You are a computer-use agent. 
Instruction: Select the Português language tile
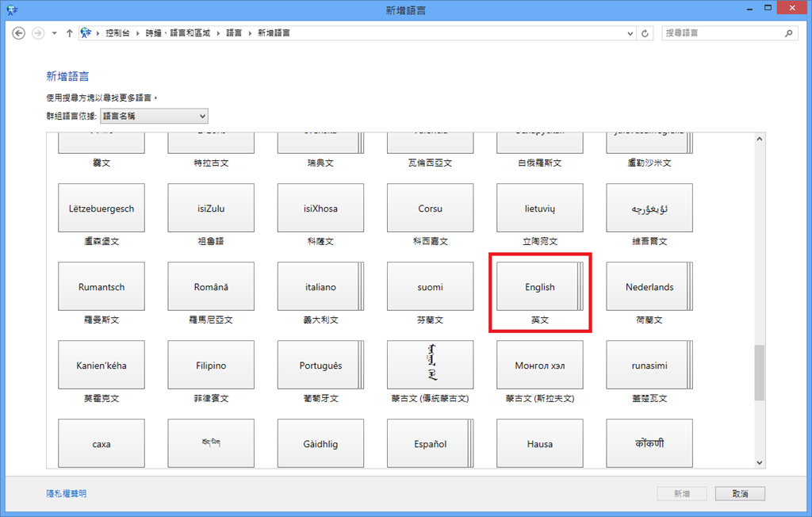click(x=320, y=365)
